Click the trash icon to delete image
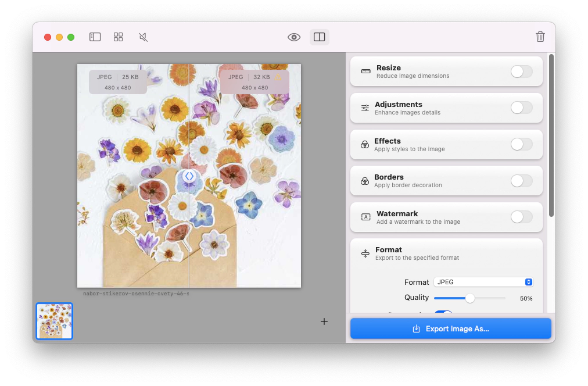Screen dimensions: 588x386 540,37
